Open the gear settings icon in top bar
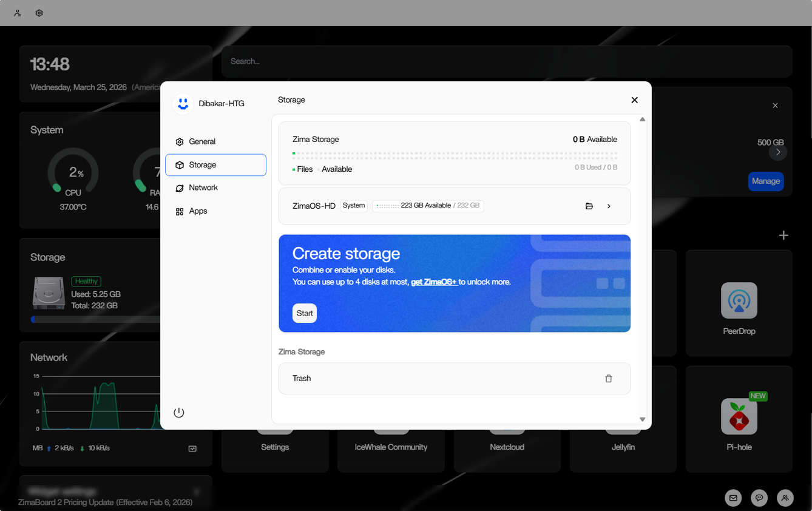This screenshot has width=812, height=511. (39, 13)
